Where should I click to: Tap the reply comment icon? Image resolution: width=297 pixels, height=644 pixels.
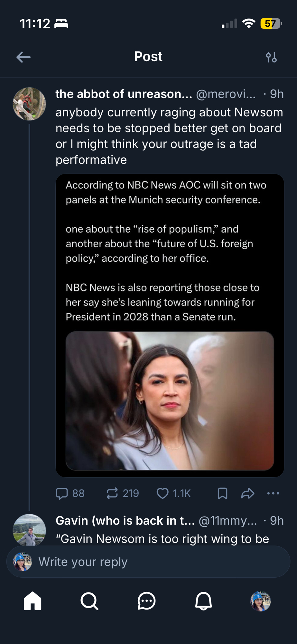point(62,493)
